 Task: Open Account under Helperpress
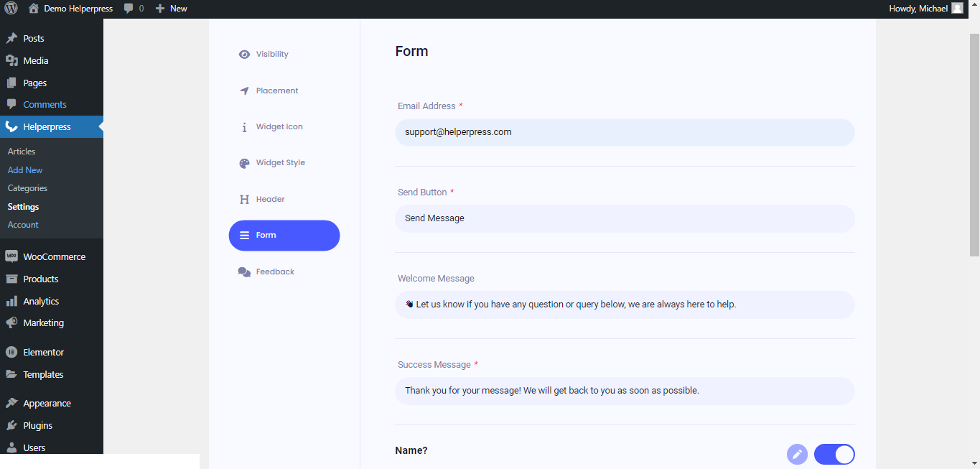pyautogui.click(x=23, y=225)
